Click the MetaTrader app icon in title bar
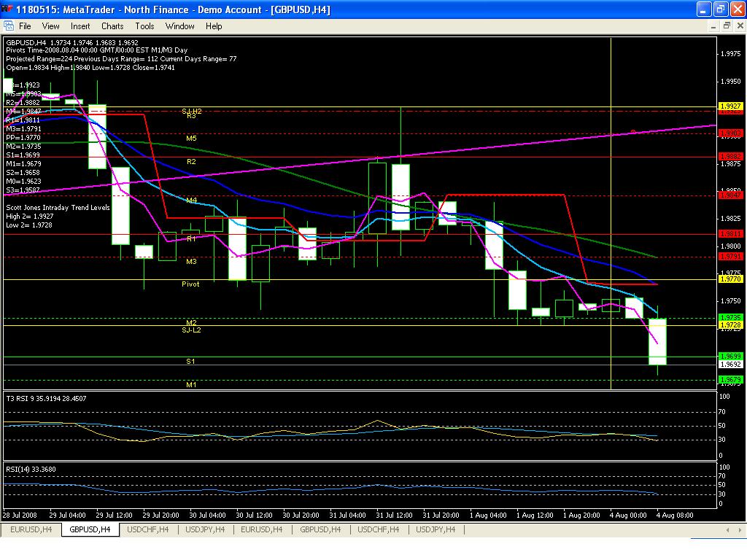 [8, 9]
